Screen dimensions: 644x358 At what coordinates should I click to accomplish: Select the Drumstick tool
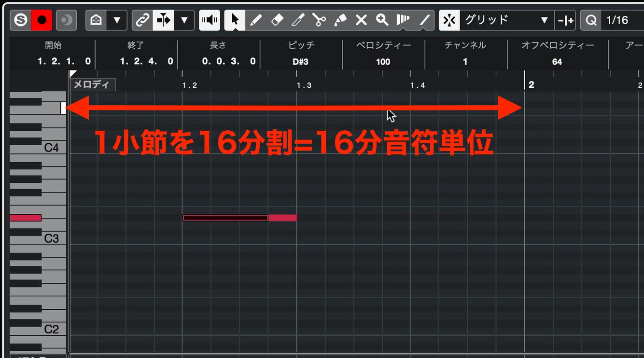403,20
